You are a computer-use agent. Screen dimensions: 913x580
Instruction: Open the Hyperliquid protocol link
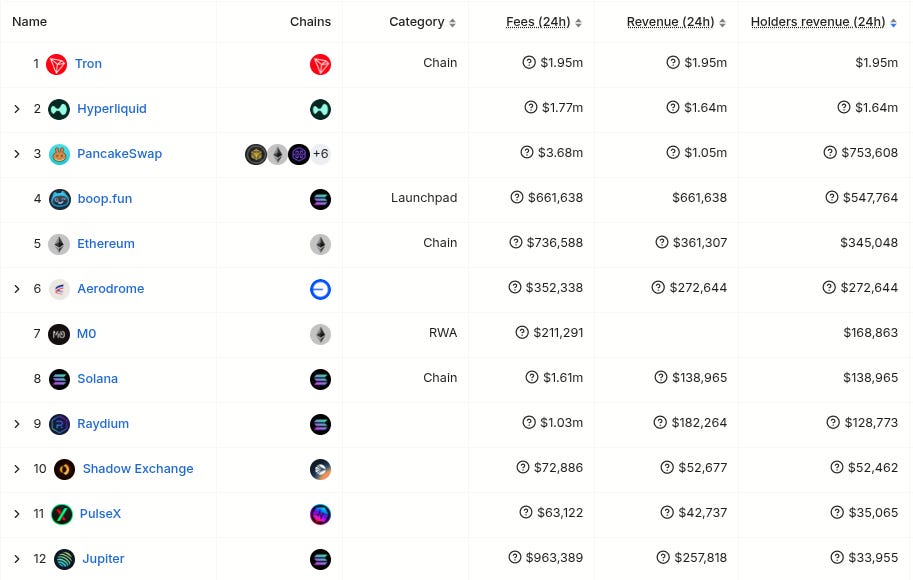tap(112, 109)
